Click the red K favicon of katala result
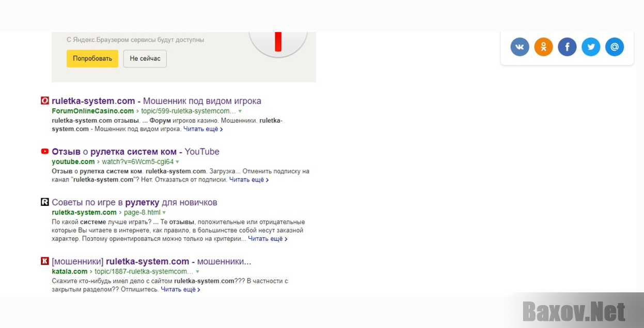Viewport: 644px width, 328px height. coord(45,261)
